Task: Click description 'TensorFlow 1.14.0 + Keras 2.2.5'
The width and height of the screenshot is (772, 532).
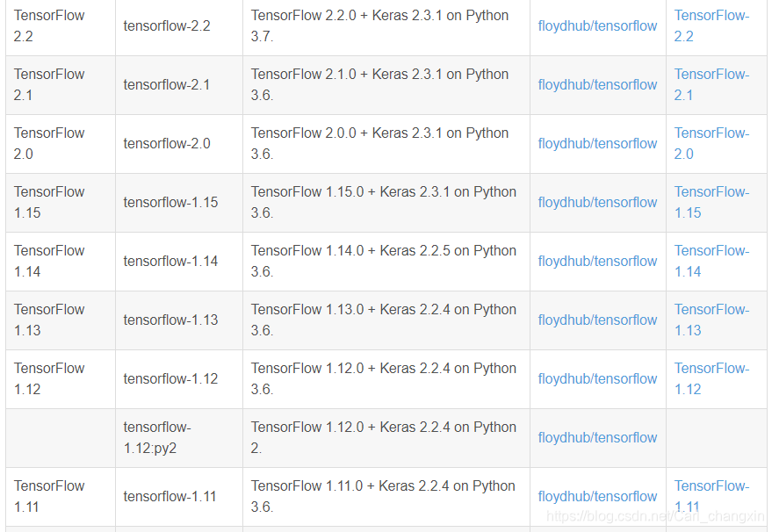Action: click(x=384, y=262)
